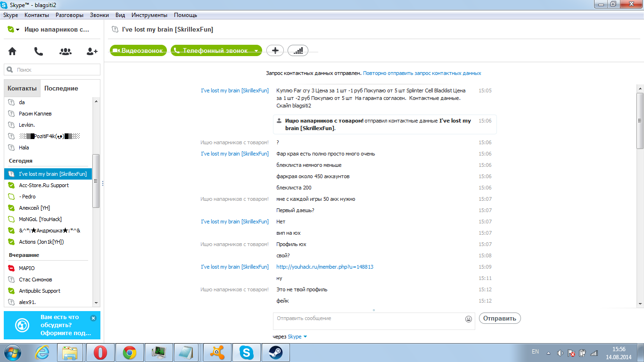Image resolution: width=644 pixels, height=362 pixels.
Task: Open Internet Explorer from the taskbar
Action: (43, 352)
